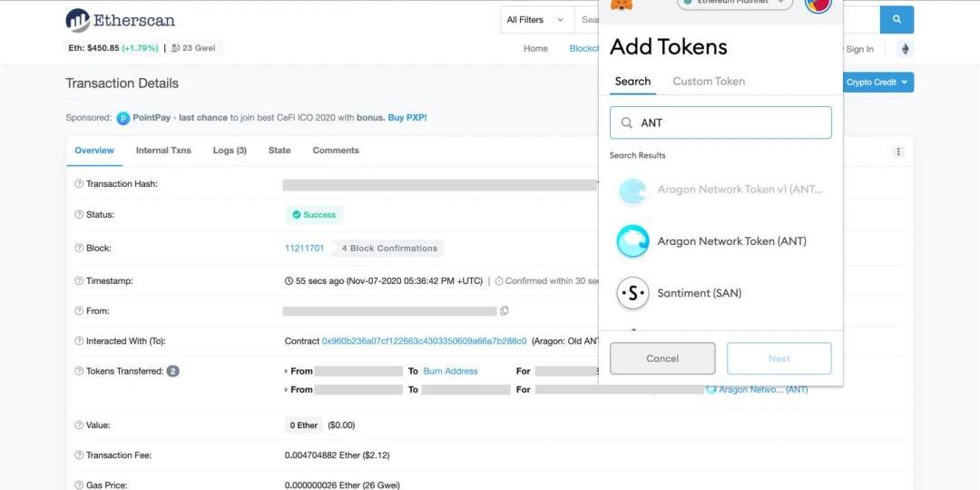Click help icon next to Transaction Hash
Viewport: 980px width, 490px height.
pyautogui.click(x=79, y=184)
